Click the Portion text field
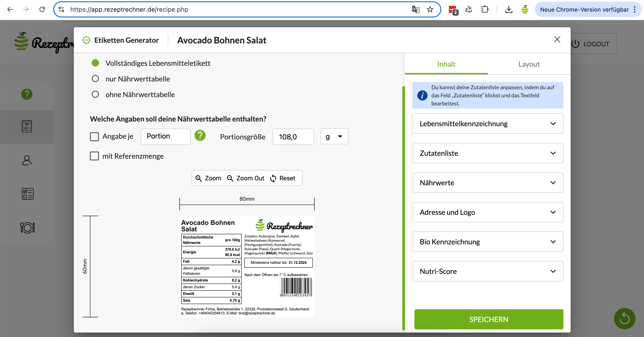The width and height of the screenshot is (644, 337). (166, 137)
